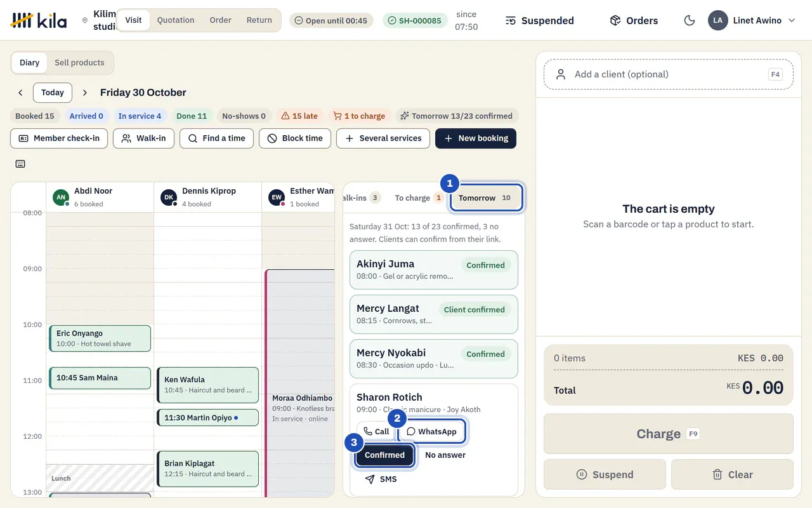This screenshot has height=508, width=812.
Task: Open the Suspended carts list
Action: point(539,20)
